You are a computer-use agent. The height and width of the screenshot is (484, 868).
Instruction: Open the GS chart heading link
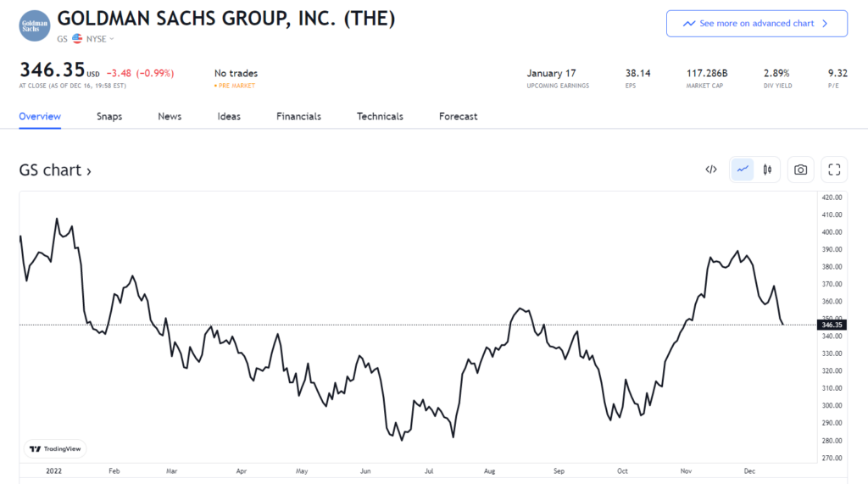point(55,170)
